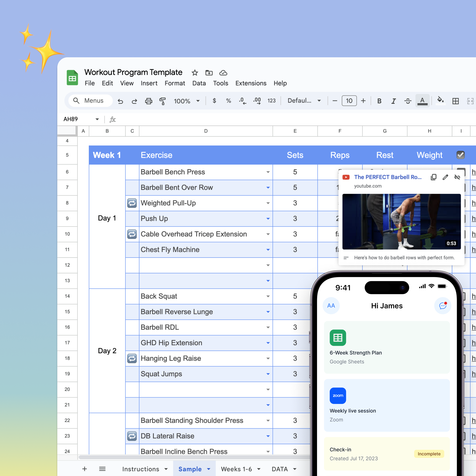Play the barbell row video thumbnail
The image size is (476, 476).
click(x=401, y=222)
